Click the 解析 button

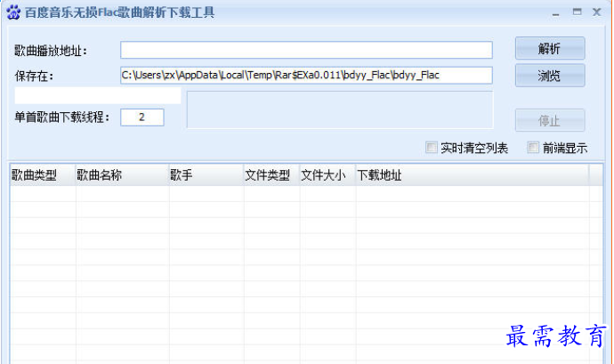pos(550,48)
